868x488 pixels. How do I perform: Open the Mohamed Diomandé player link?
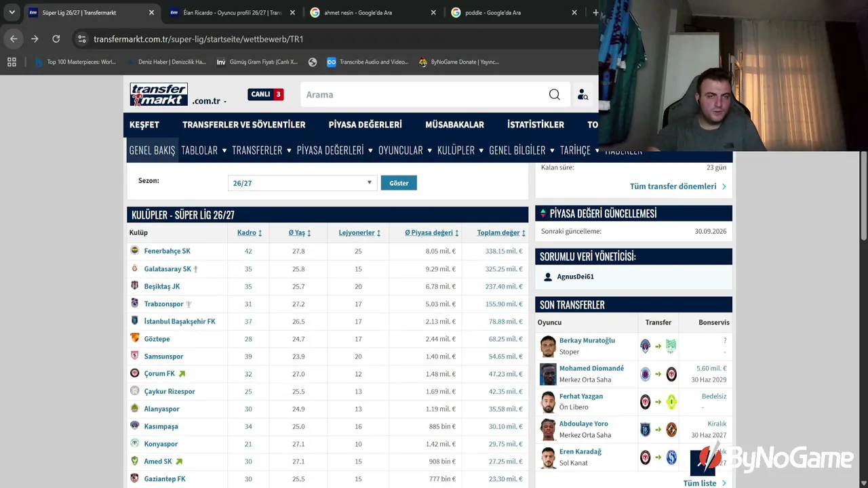(x=591, y=368)
